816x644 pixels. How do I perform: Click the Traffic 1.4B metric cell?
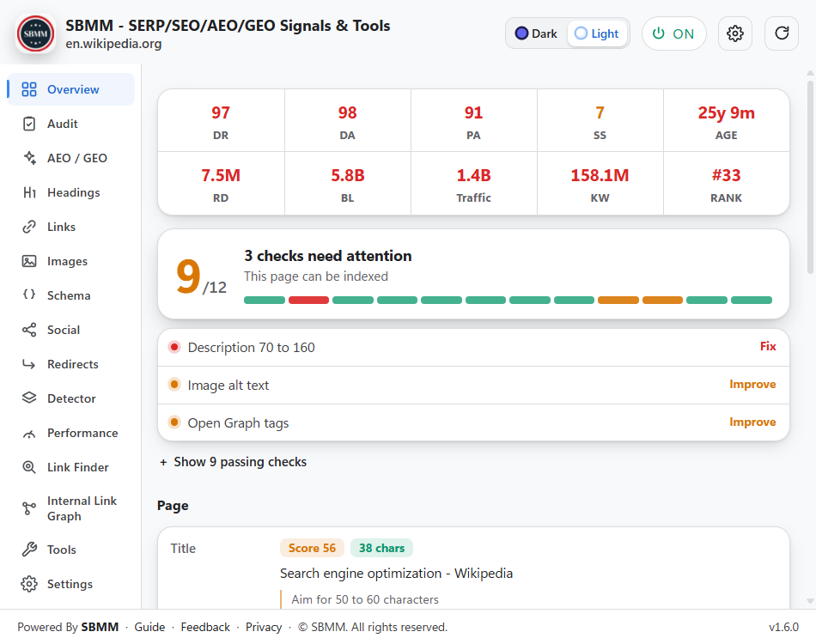[473, 184]
